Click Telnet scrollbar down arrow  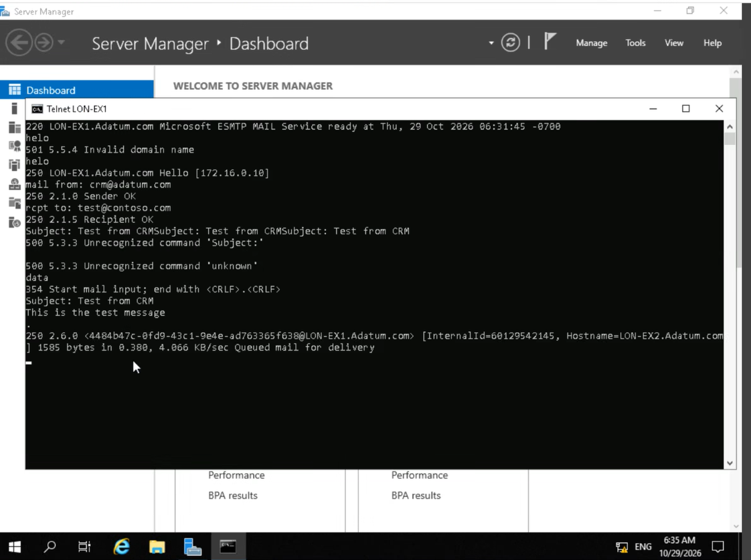point(730,463)
